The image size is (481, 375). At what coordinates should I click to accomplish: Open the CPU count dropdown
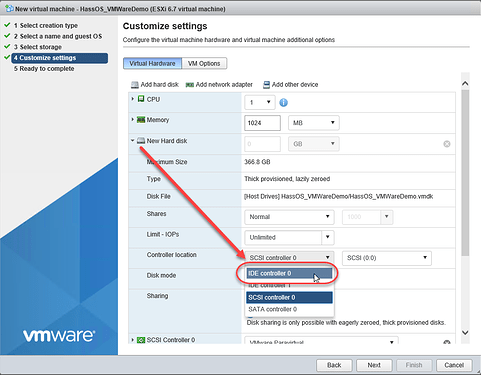click(x=260, y=102)
